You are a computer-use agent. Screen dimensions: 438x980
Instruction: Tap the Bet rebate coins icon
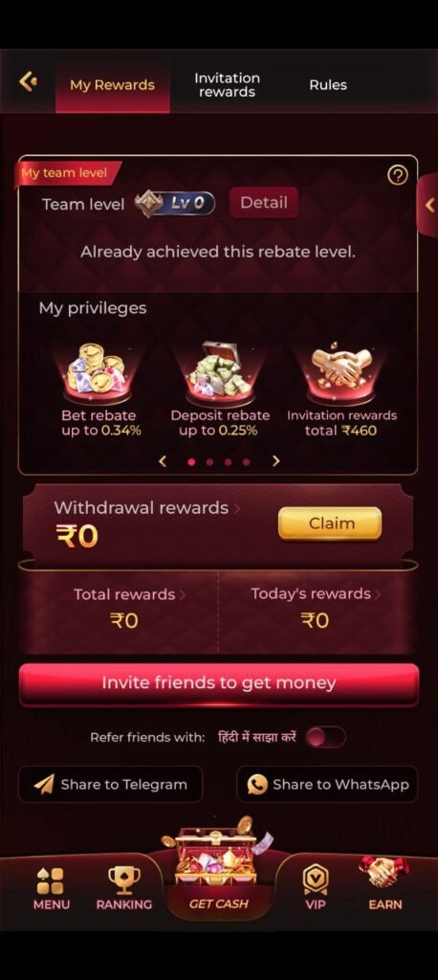pos(97,372)
